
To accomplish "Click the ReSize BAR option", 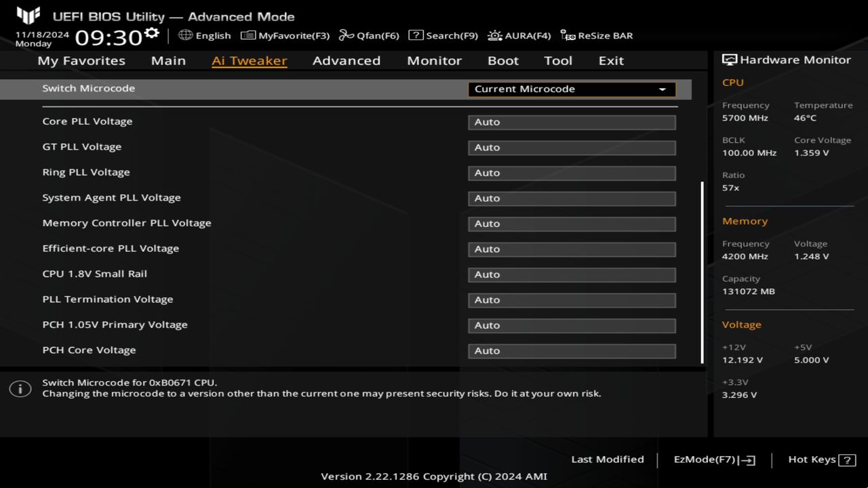I will pos(596,35).
